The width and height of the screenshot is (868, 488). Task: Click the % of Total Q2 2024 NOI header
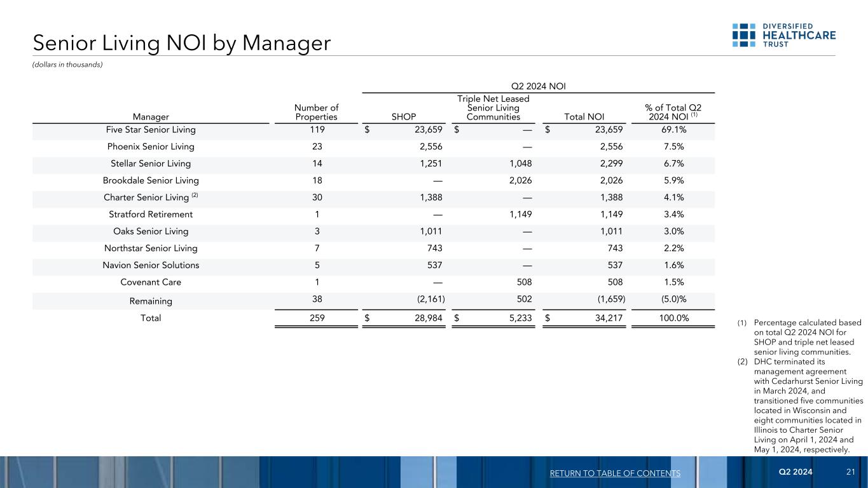coord(674,112)
